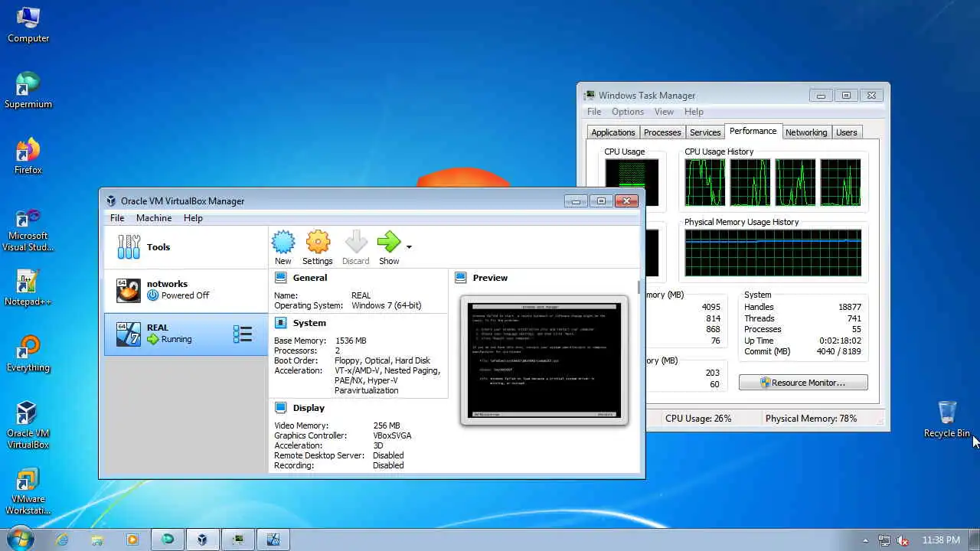
Task: Click the CPU Usage status bar entry
Action: (x=698, y=419)
